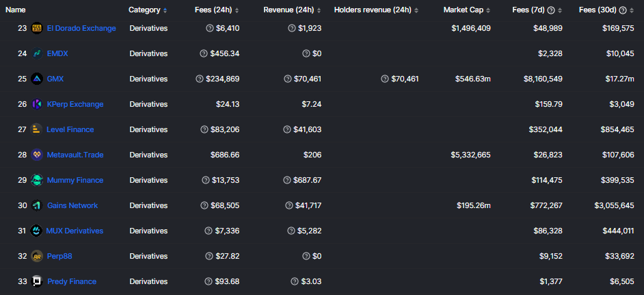Click the Name column header
The image size is (644, 295).
[x=16, y=10]
